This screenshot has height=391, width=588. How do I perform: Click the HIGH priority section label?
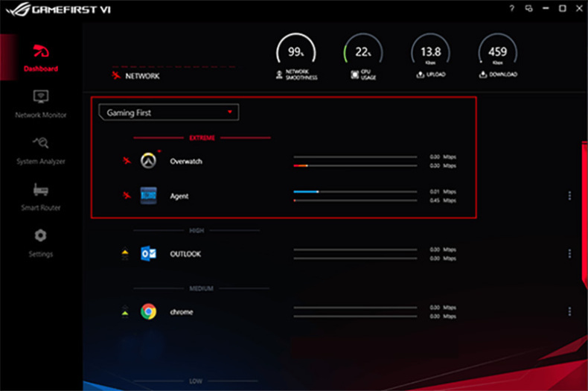[x=196, y=230]
